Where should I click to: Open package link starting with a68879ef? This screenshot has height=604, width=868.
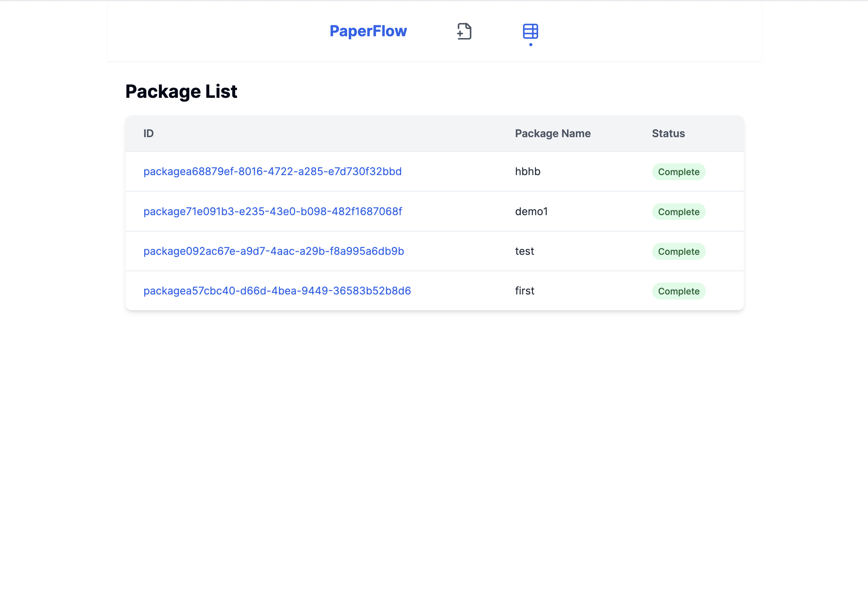click(x=272, y=172)
